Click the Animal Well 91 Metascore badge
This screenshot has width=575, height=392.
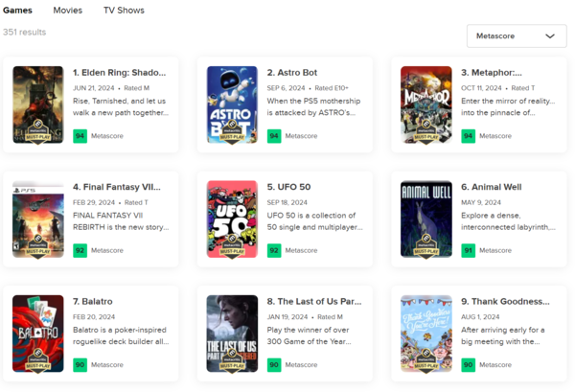coord(468,250)
